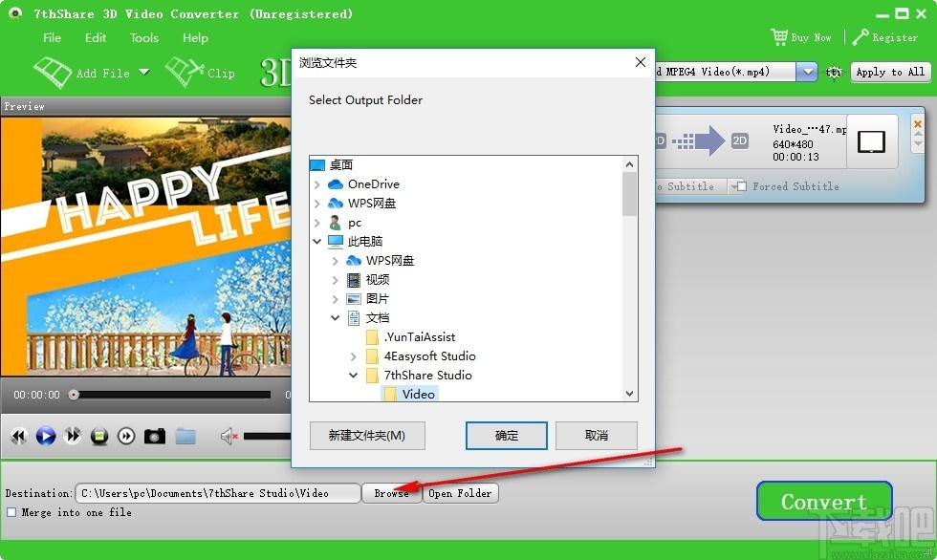Viewport: 937px width, 560px height.
Task: Expand the OneDrive tree node
Action: (x=317, y=184)
